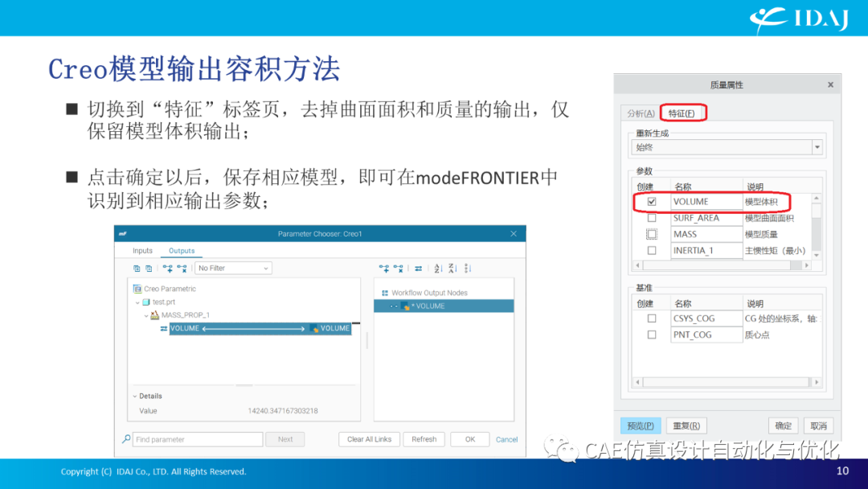868x489 pixels.
Task: Click the Next button
Action: point(285,439)
